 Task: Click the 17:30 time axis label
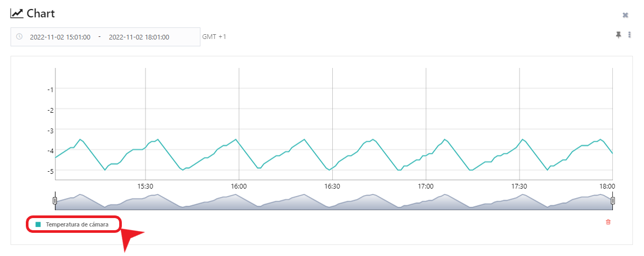point(520,186)
